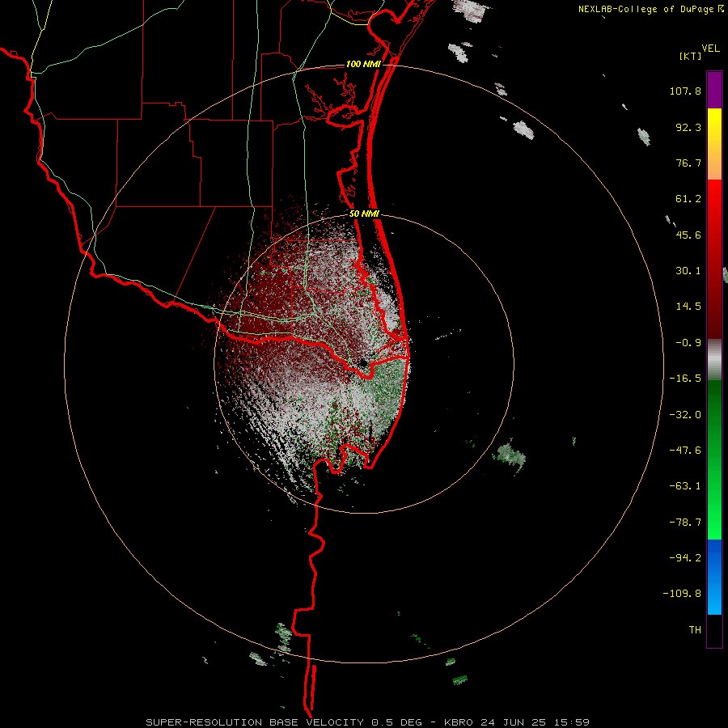Click the -78.7 legend value
Image resolution: width=728 pixels, height=728 pixels.
click(x=685, y=523)
